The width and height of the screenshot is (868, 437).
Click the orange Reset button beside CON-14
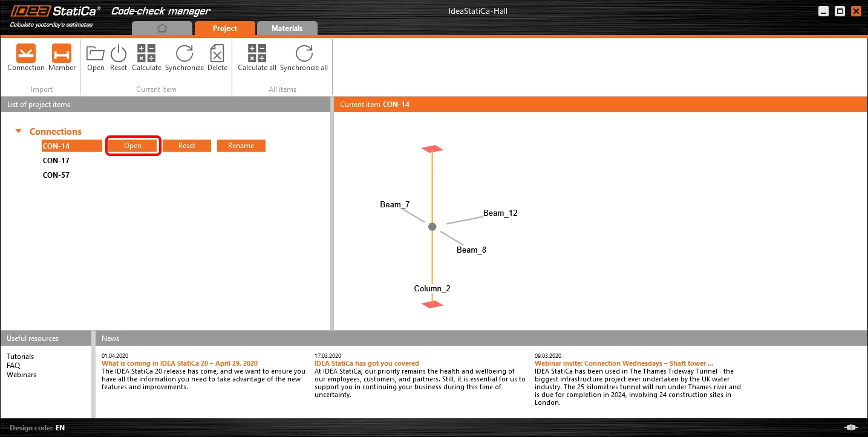[187, 146]
